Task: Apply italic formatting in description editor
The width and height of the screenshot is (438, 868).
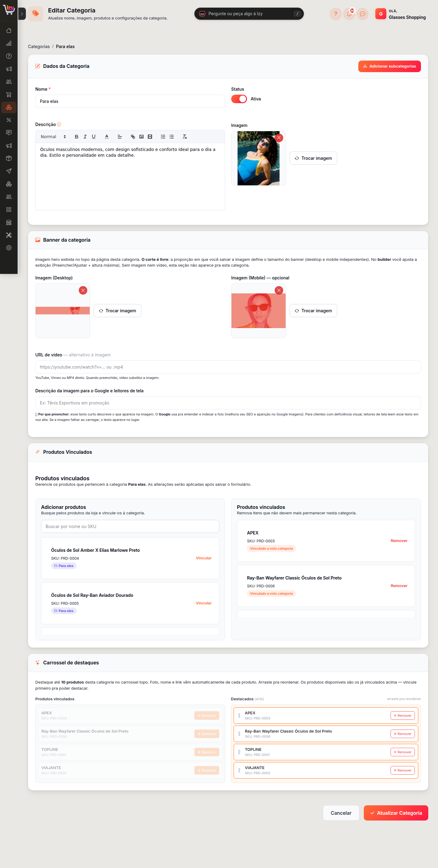Action: pyautogui.click(x=85, y=137)
